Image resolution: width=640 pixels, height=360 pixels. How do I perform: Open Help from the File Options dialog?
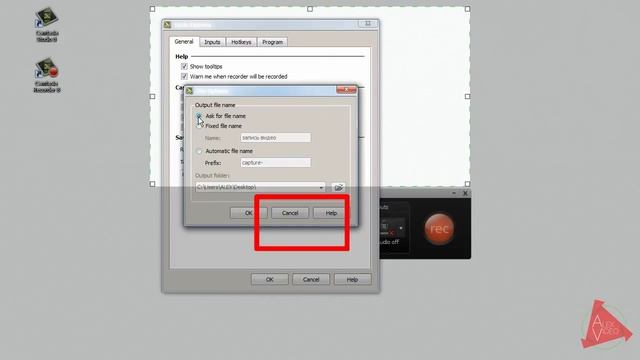[331, 213]
